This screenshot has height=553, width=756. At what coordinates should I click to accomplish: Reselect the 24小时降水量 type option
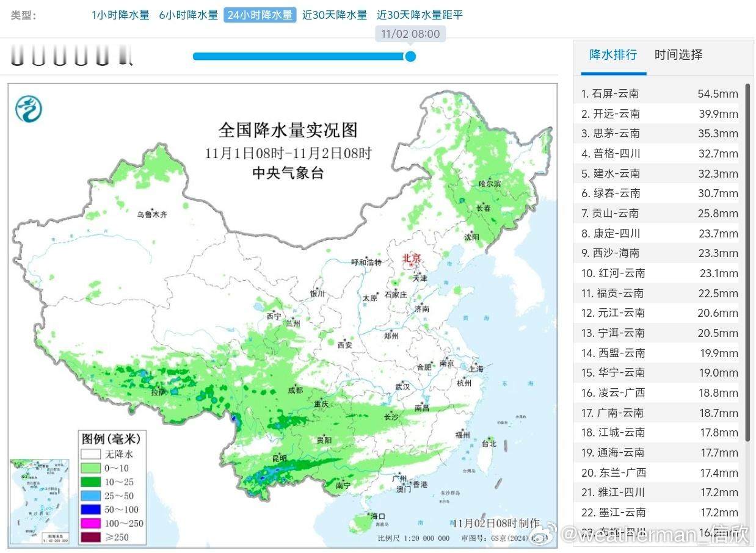tap(260, 15)
